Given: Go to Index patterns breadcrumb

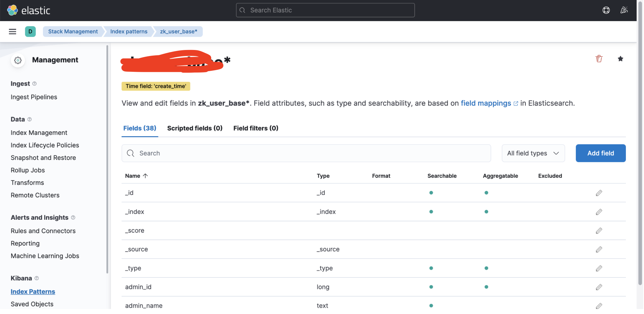Looking at the screenshot, I should [129, 32].
